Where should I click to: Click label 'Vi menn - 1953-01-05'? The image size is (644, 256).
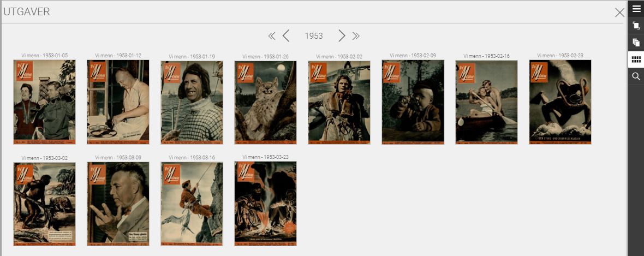[x=44, y=56]
